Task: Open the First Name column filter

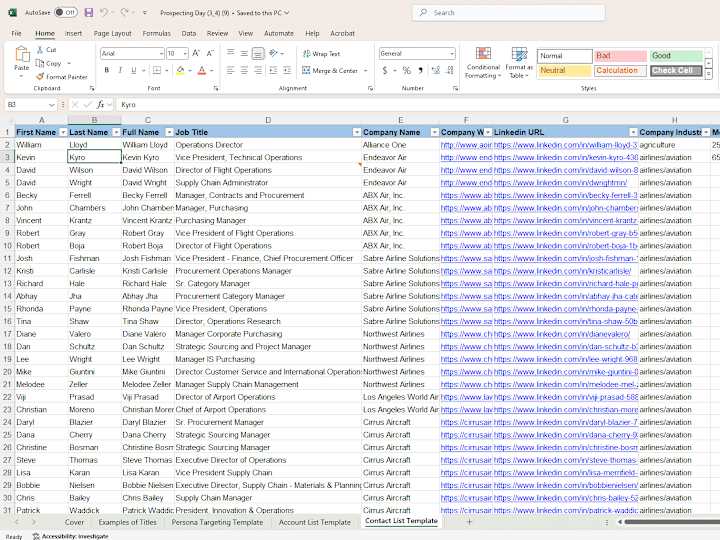Action: click(x=63, y=132)
